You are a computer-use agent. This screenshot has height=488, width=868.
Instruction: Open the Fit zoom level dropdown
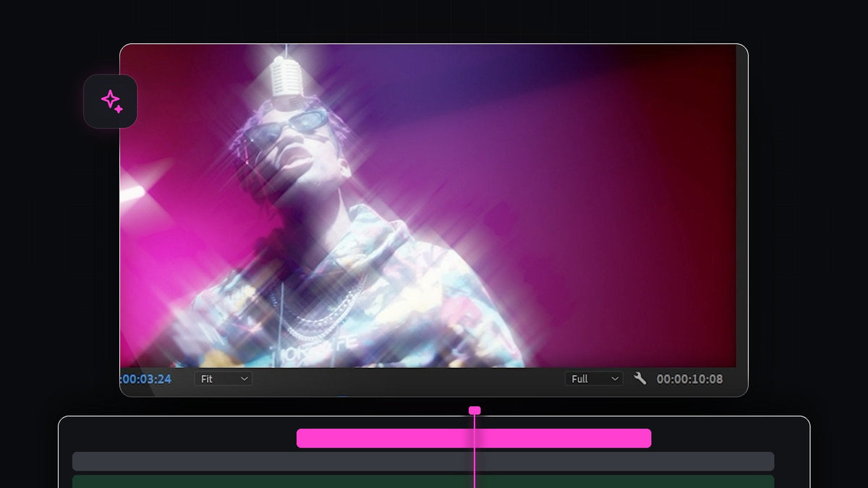pyautogui.click(x=223, y=379)
